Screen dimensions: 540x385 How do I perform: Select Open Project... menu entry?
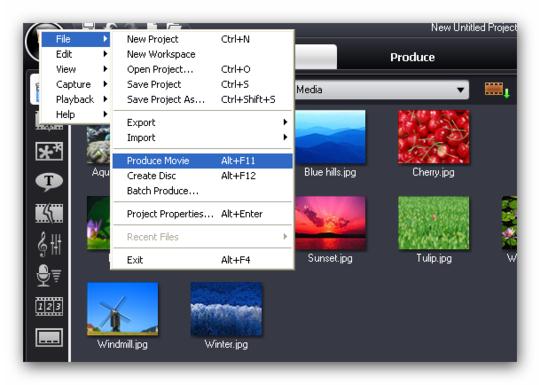(x=202, y=70)
